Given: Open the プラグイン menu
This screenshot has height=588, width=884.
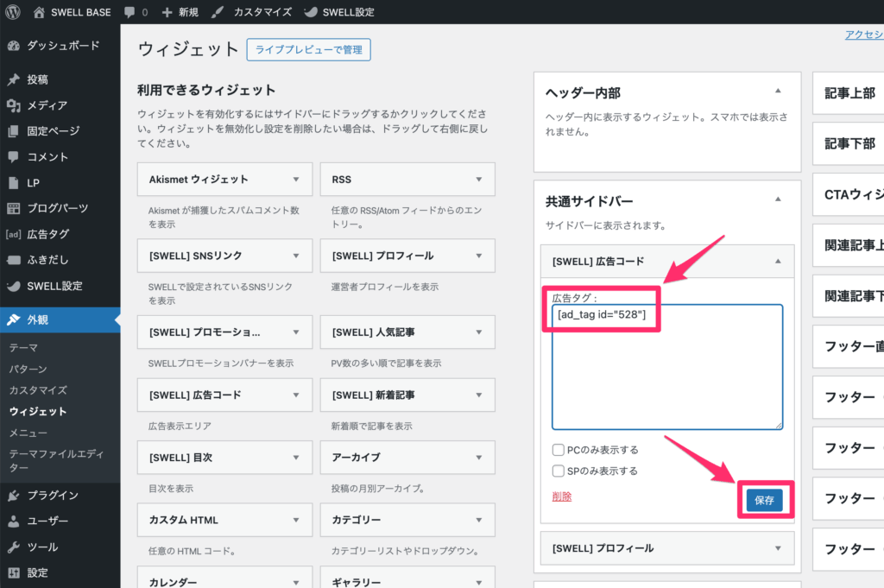Looking at the screenshot, I should (52, 496).
